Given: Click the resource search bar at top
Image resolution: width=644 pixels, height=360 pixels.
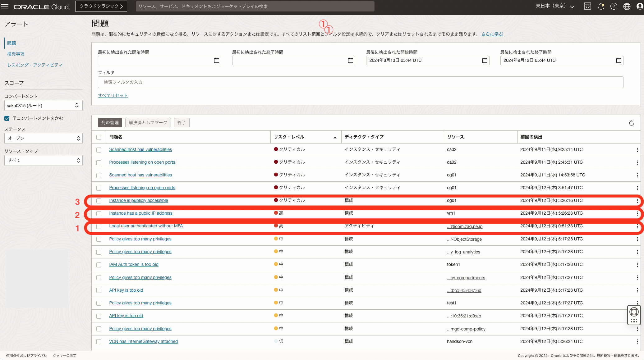Looking at the screenshot, I should click(255, 6).
